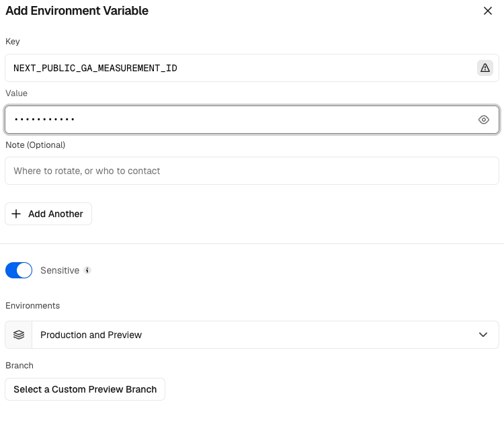Screen dimensions: 504x441
Task: Click the warning triangle icon in Key field
Action: click(x=485, y=68)
